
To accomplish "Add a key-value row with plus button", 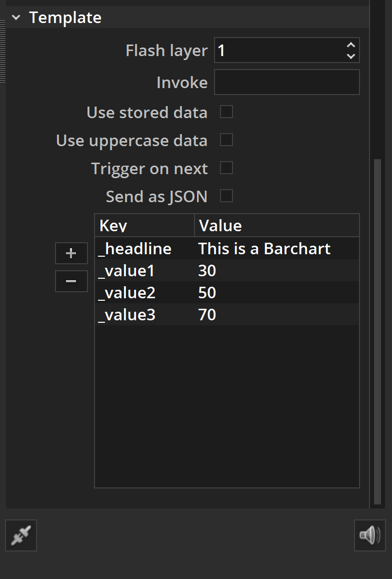I will coord(71,253).
